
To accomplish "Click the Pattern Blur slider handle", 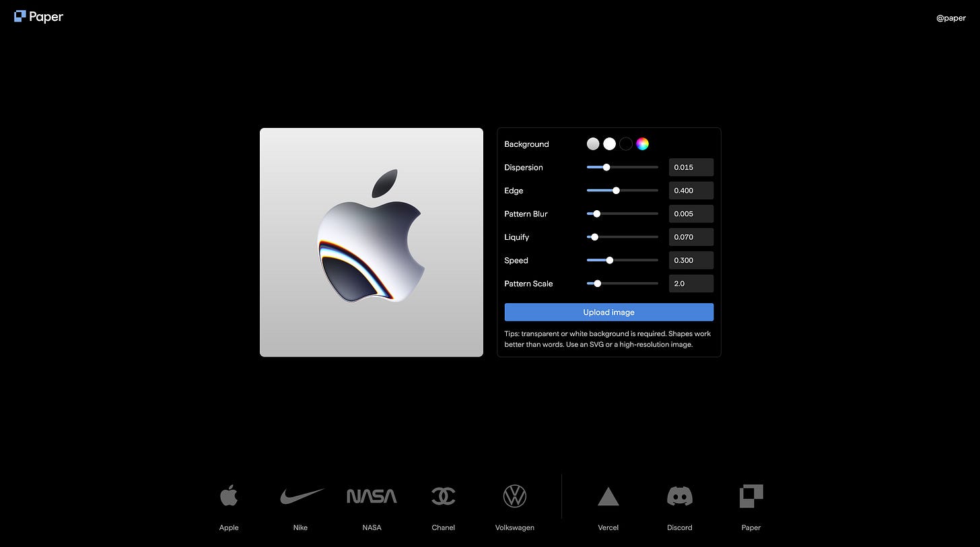I will (597, 214).
